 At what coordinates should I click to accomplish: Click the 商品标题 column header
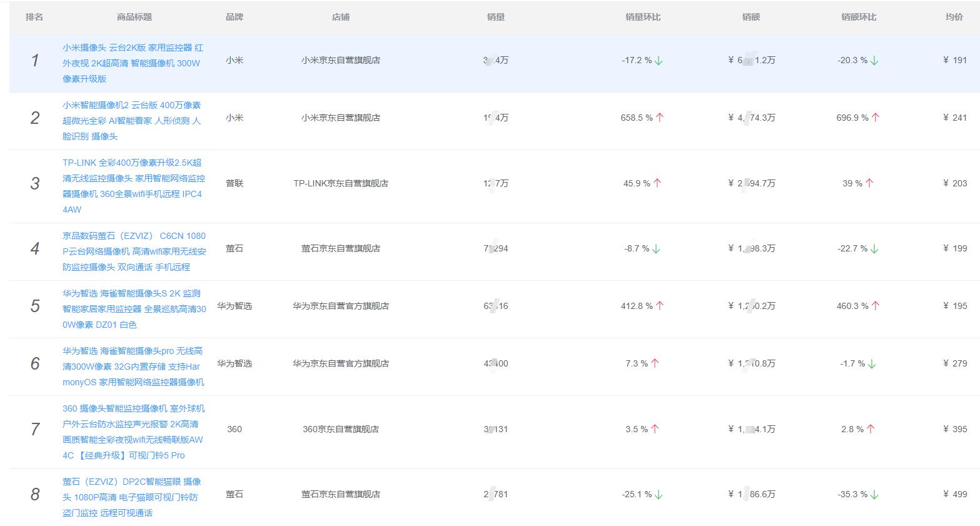pos(134,17)
